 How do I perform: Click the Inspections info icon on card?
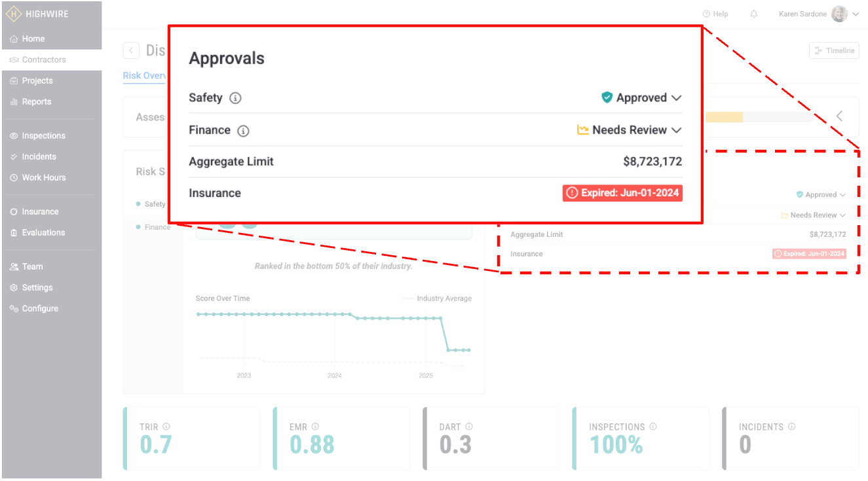pyautogui.click(x=653, y=427)
